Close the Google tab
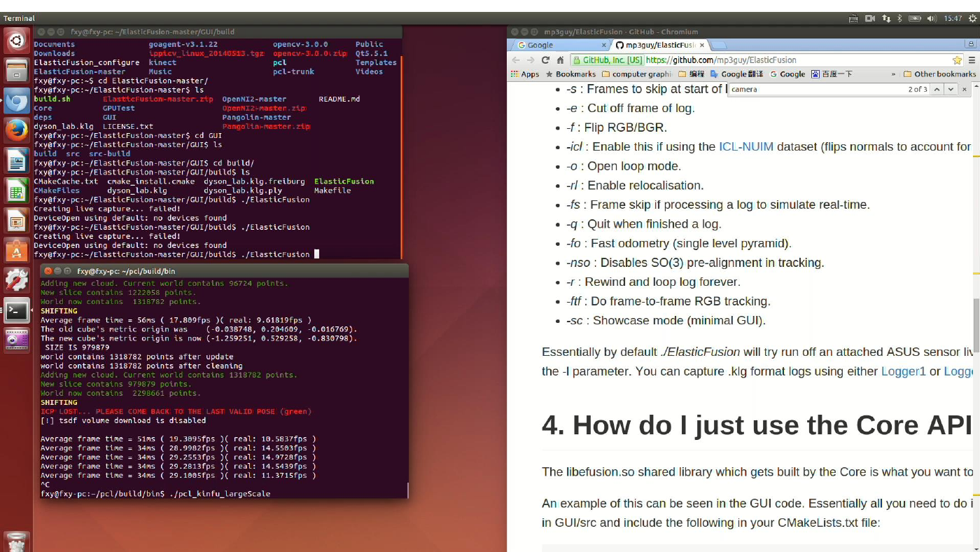This screenshot has height=552, width=980. coord(604,46)
